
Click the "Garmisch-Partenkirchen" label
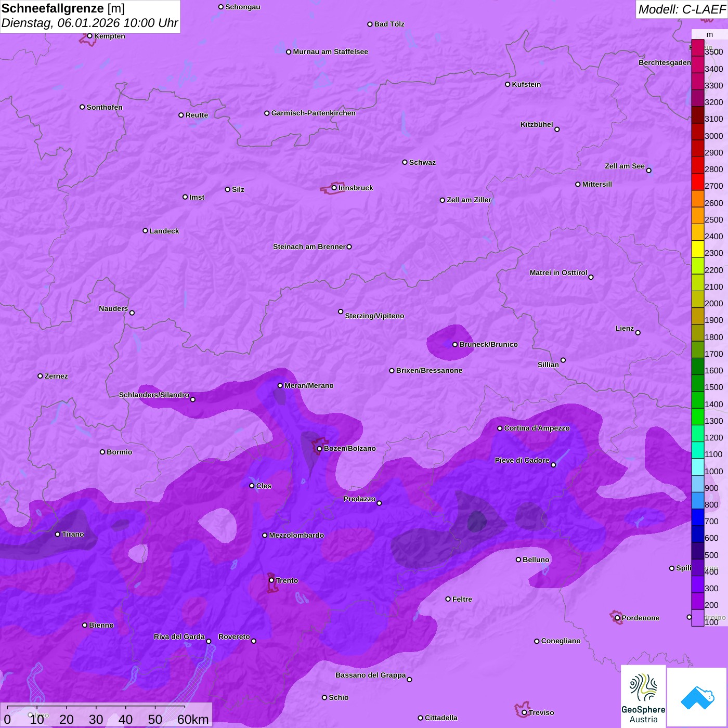(314, 113)
